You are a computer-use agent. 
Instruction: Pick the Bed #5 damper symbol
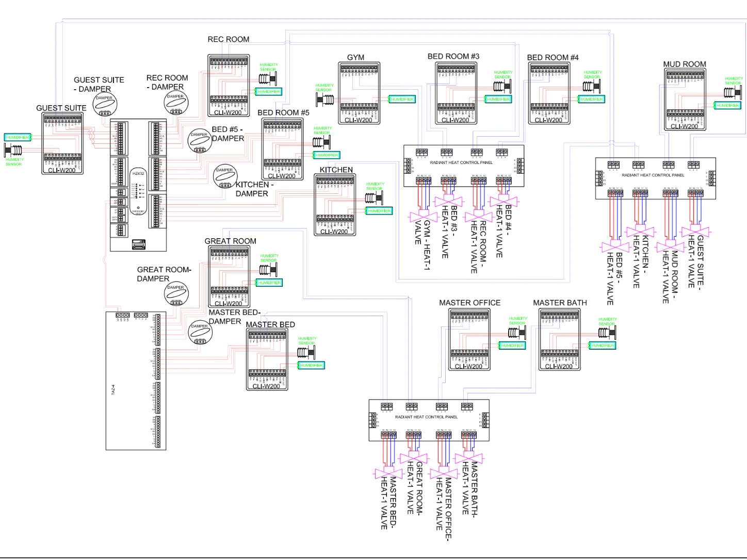coord(200,141)
